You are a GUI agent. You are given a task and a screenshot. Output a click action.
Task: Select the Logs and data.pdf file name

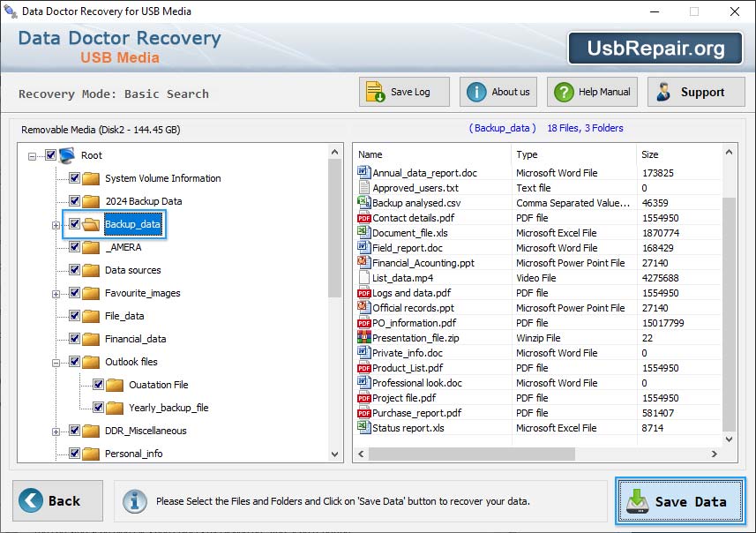[x=412, y=293]
